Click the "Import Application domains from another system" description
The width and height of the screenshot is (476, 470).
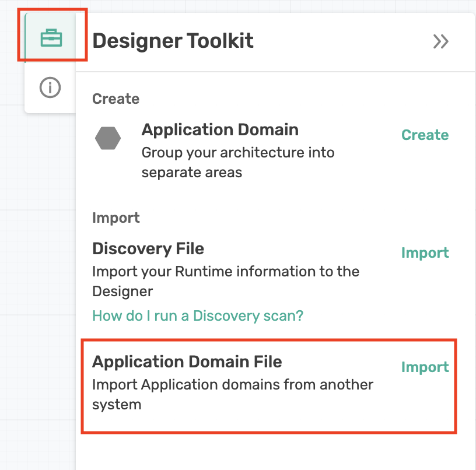coord(232,394)
